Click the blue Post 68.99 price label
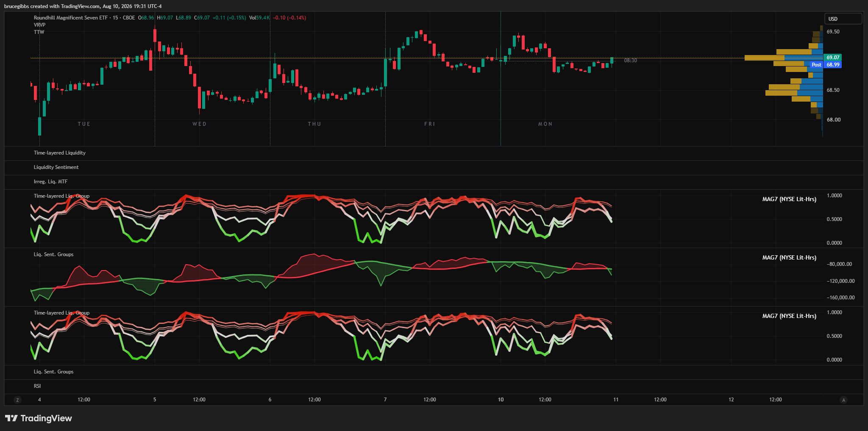The height and width of the screenshot is (431, 868). 826,65
